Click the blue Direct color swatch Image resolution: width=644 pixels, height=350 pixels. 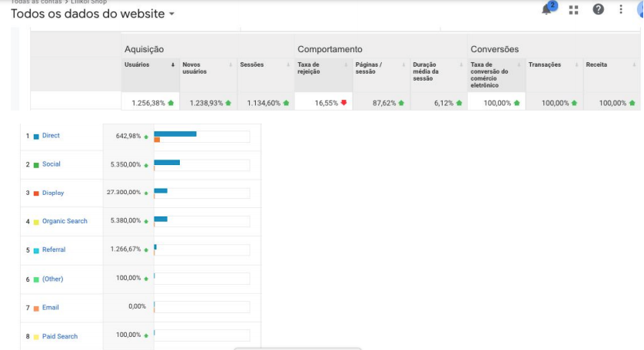click(x=36, y=137)
